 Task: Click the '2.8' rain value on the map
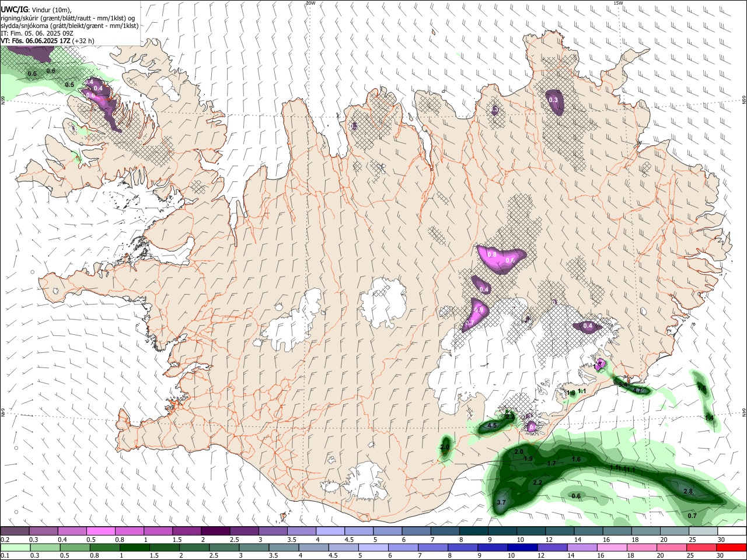[x=688, y=492]
